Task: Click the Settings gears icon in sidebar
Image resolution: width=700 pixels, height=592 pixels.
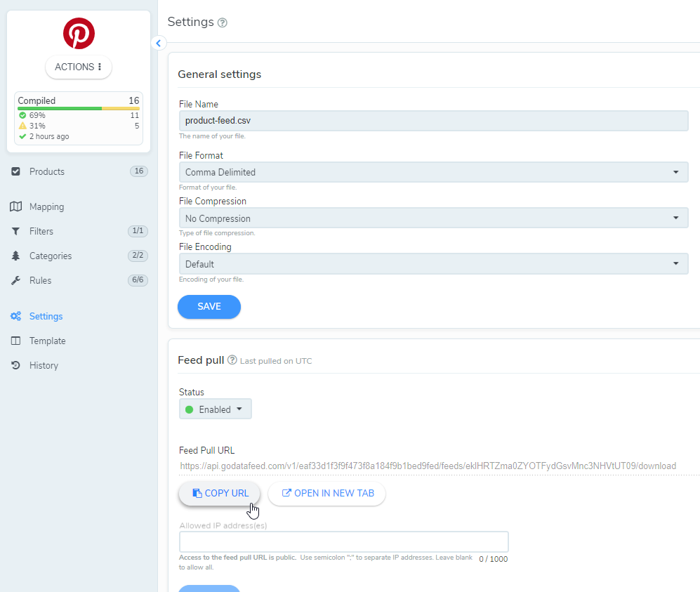Action: pyautogui.click(x=17, y=316)
